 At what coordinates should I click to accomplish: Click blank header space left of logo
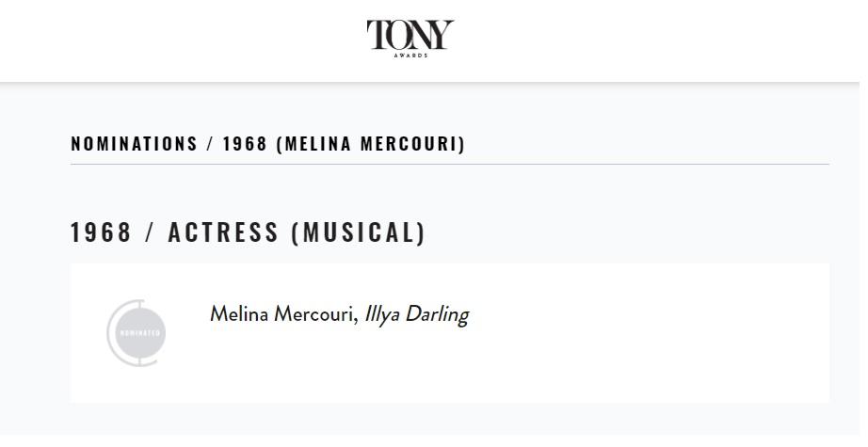click(x=183, y=40)
